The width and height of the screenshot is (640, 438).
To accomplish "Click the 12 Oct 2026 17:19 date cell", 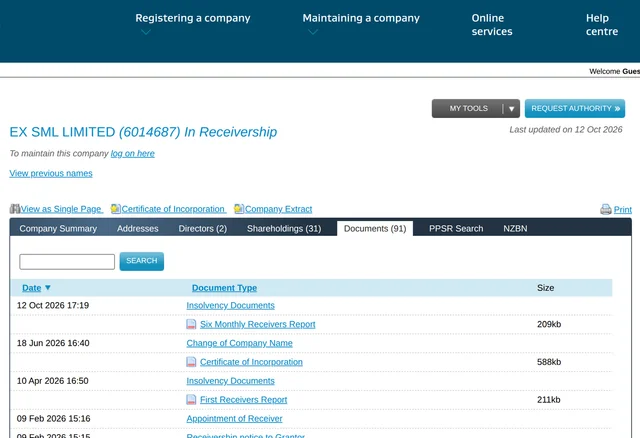I will (53, 305).
